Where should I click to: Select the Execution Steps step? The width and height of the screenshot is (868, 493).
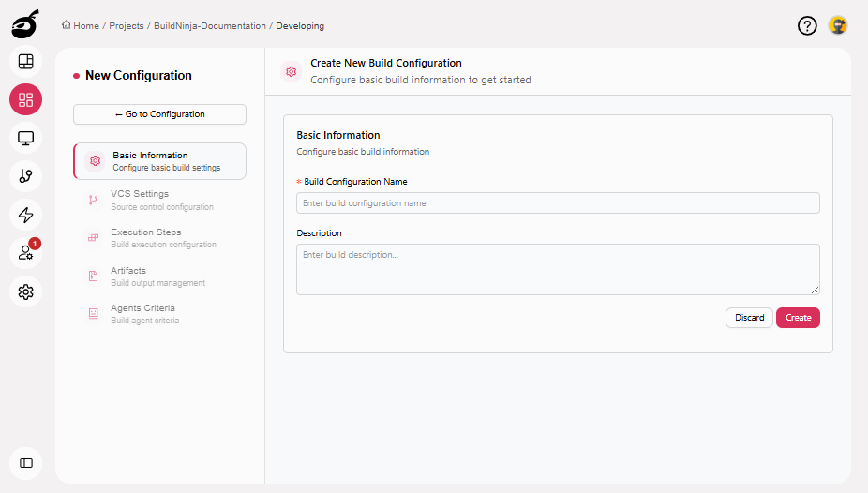(159, 238)
